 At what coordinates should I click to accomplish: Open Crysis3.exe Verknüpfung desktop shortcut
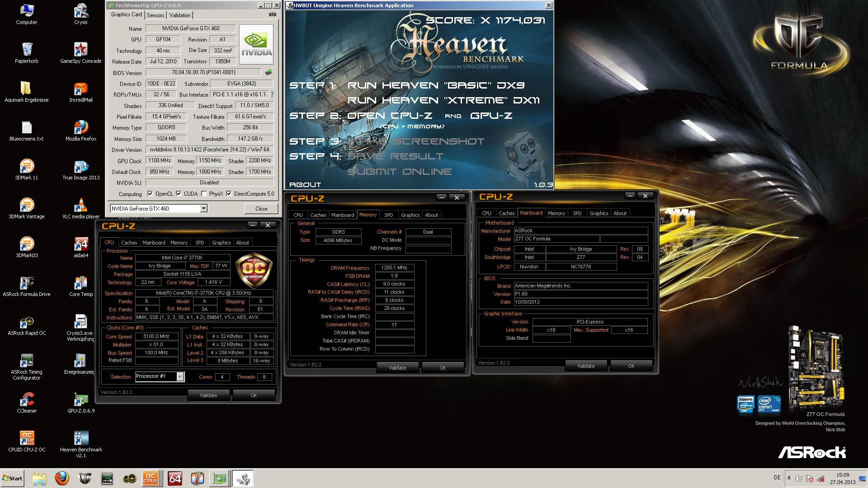[x=80, y=328]
